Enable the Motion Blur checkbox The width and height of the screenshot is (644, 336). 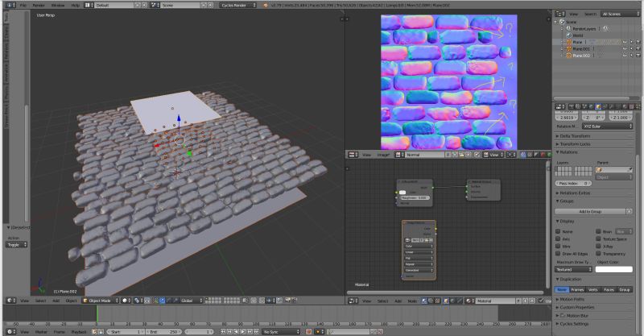click(x=563, y=316)
